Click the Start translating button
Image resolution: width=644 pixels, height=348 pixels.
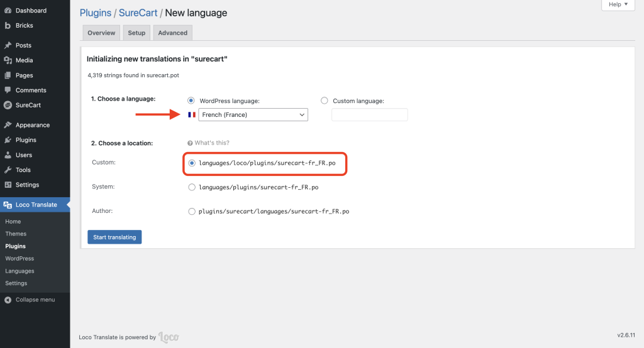tap(114, 237)
